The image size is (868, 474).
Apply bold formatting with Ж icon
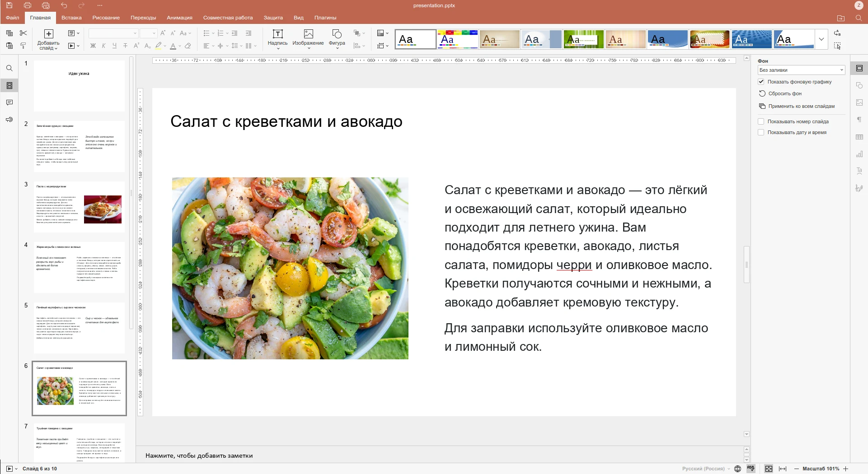(x=93, y=46)
